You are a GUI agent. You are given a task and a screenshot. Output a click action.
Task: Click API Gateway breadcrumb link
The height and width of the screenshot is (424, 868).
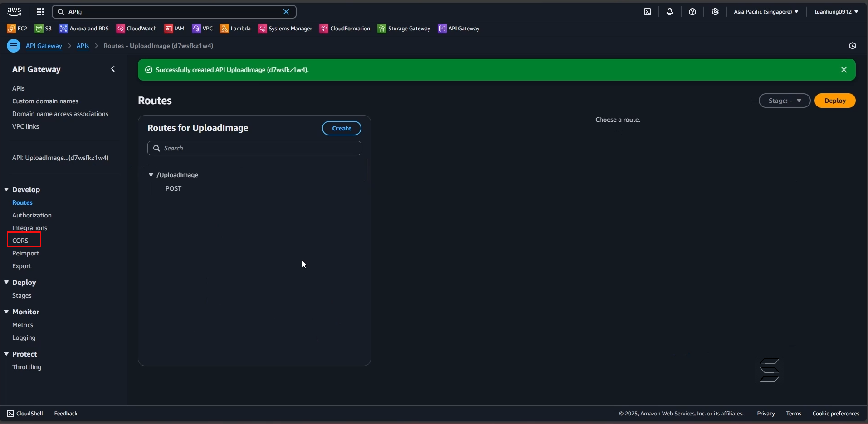44,46
